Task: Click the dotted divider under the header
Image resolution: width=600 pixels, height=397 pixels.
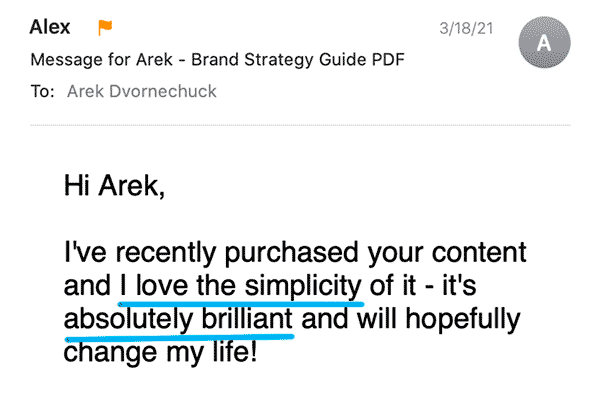Action: [300, 125]
